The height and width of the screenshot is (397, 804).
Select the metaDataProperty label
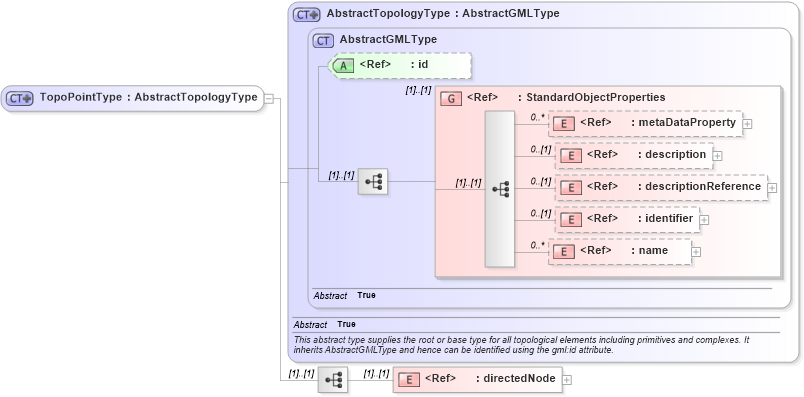point(687,123)
